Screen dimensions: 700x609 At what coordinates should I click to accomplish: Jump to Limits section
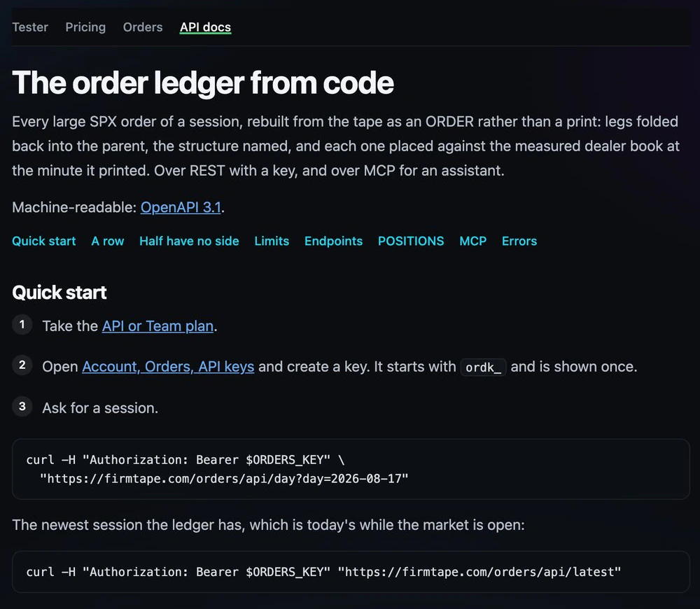272,241
